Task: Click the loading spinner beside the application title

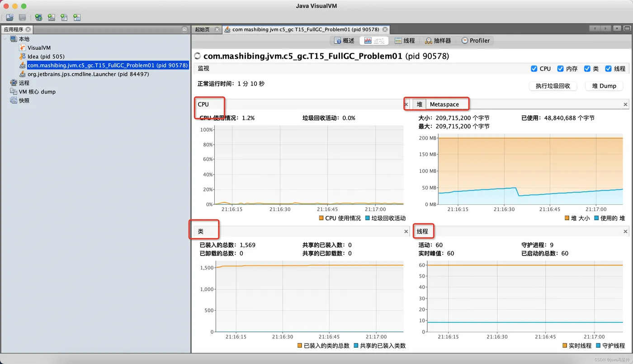Action: coord(197,56)
